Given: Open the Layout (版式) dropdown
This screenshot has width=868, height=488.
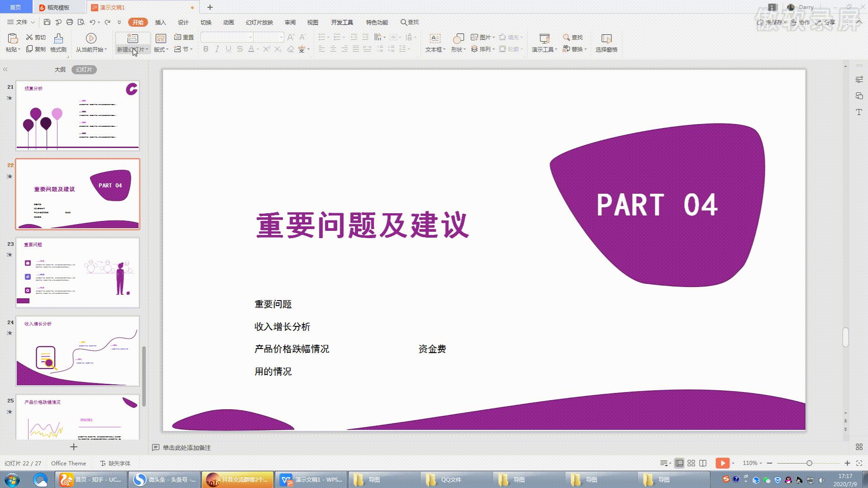Looking at the screenshot, I should click(161, 49).
